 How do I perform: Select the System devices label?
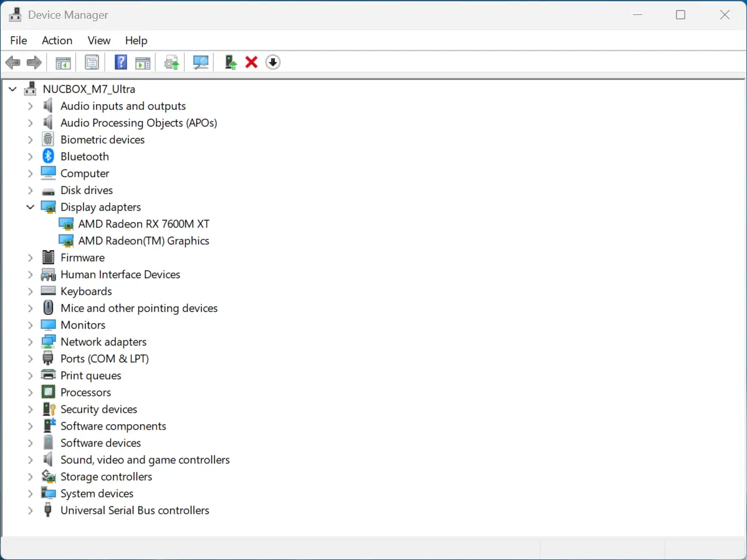click(x=97, y=493)
